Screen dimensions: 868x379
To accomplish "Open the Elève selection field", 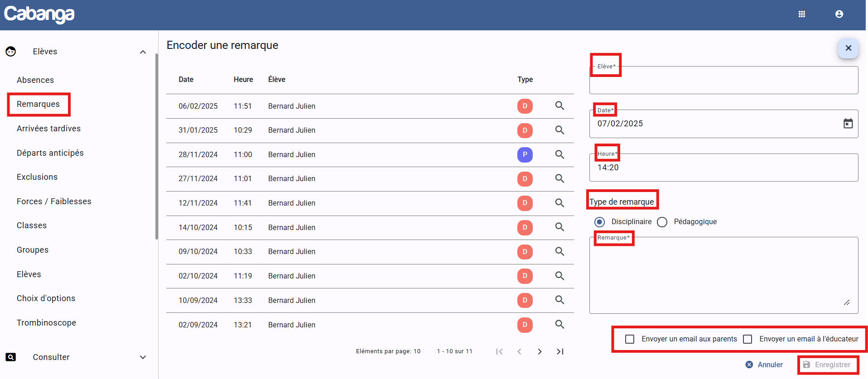I will [723, 82].
